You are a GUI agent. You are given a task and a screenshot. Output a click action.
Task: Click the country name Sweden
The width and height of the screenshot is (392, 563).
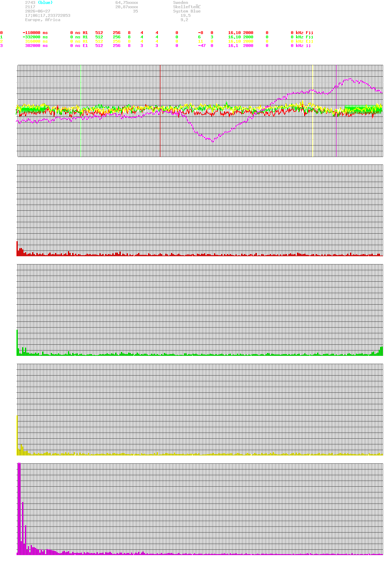point(180,3)
